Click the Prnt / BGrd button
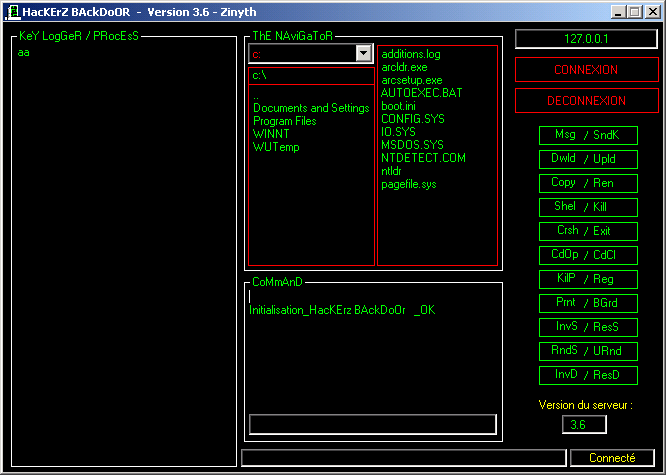The width and height of the screenshot is (666, 475). (x=587, y=303)
